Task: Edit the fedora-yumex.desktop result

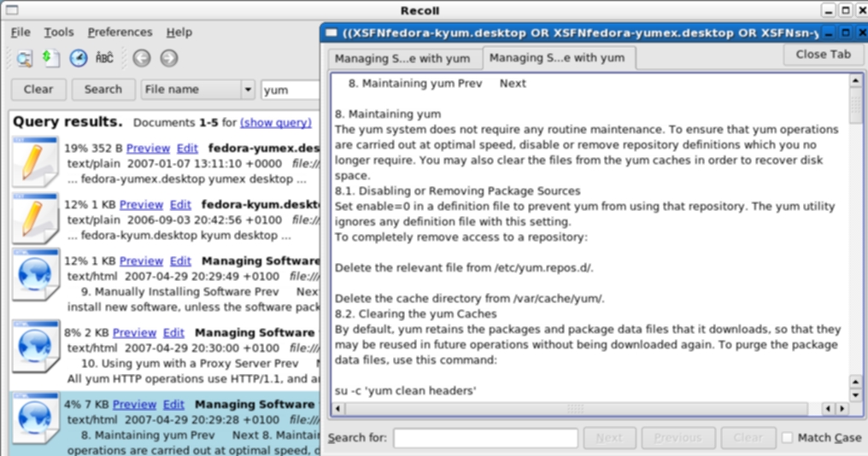Action: pos(187,149)
